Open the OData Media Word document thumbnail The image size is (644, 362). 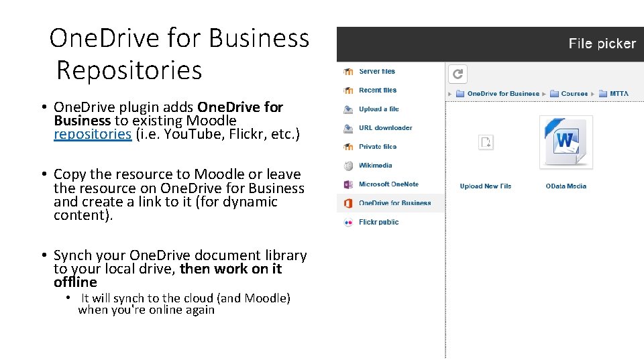[x=566, y=142]
